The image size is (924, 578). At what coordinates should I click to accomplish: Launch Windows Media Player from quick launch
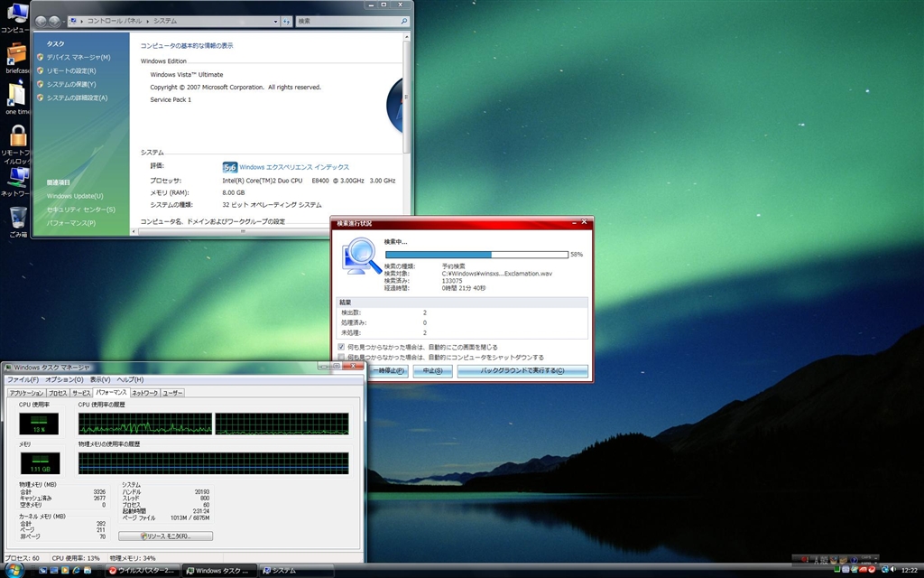point(65,571)
